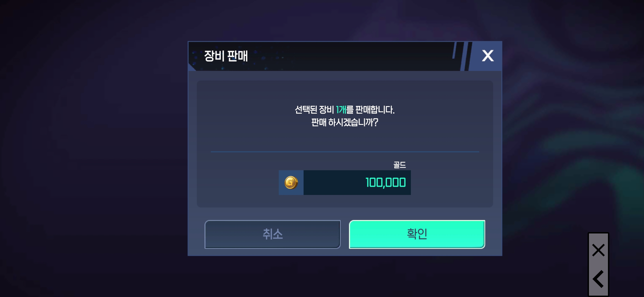Click the 판매 하시겠습니까? question text
The image size is (644, 297).
pyautogui.click(x=345, y=122)
